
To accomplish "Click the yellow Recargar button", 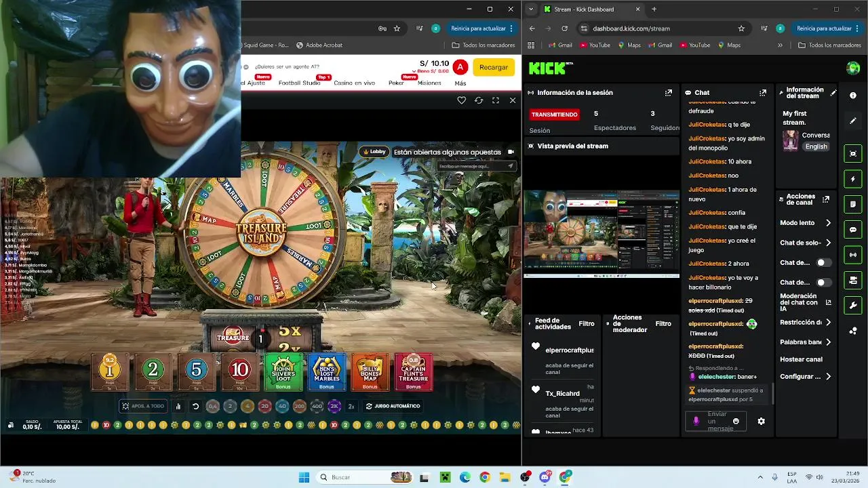I will point(494,67).
